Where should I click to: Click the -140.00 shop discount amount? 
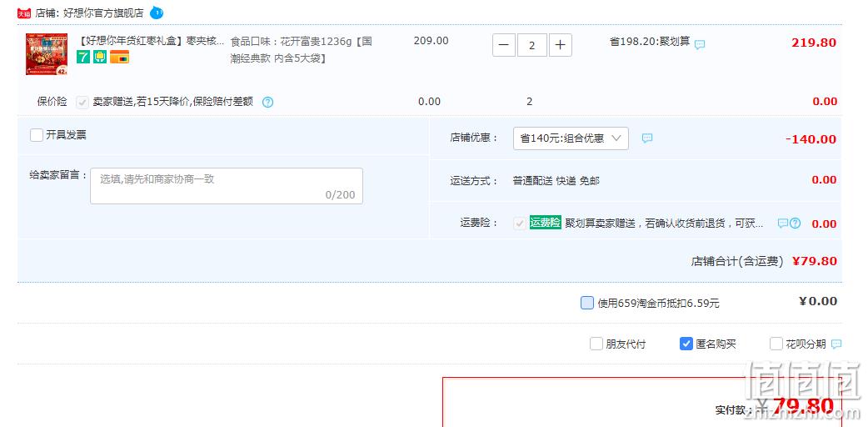[811, 139]
